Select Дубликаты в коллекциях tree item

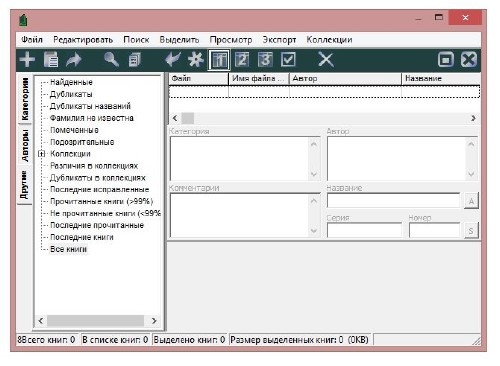tap(98, 178)
